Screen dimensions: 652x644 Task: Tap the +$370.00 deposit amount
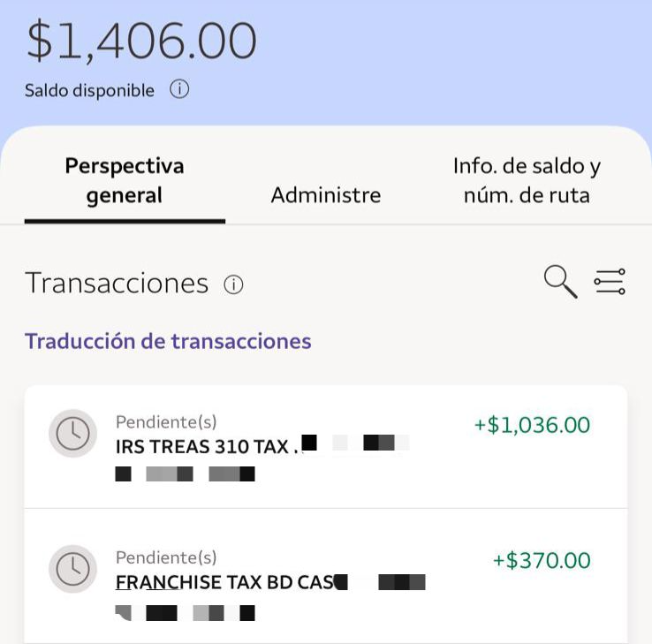pos(542,561)
